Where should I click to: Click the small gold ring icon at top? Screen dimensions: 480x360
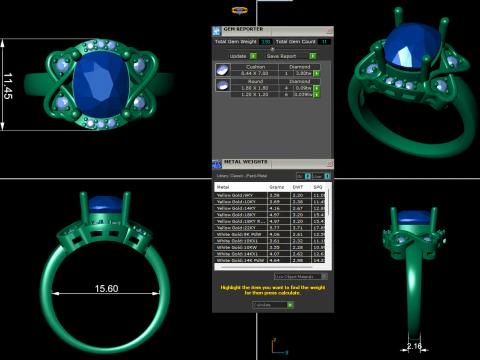click(240, 10)
